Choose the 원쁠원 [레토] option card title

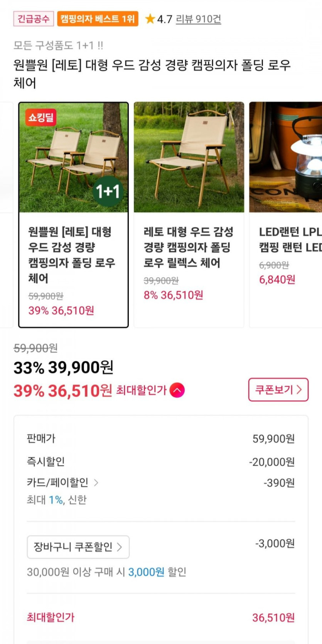coord(71,255)
